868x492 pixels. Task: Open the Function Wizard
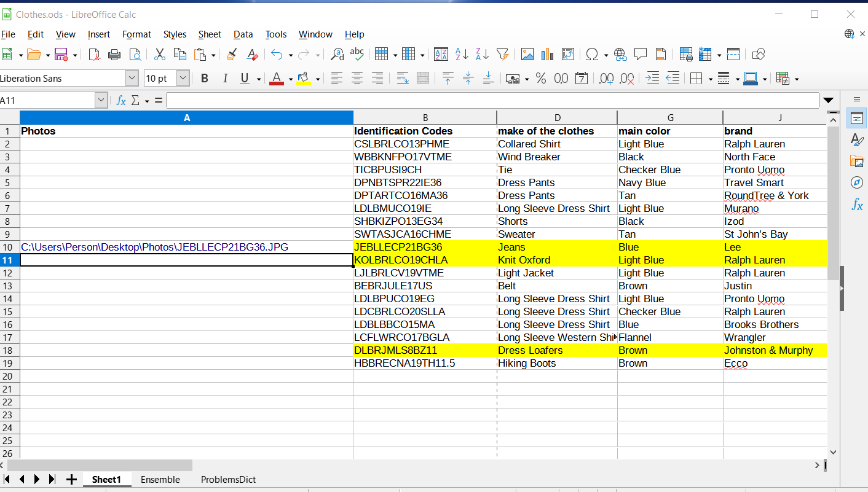(x=121, y=100)
